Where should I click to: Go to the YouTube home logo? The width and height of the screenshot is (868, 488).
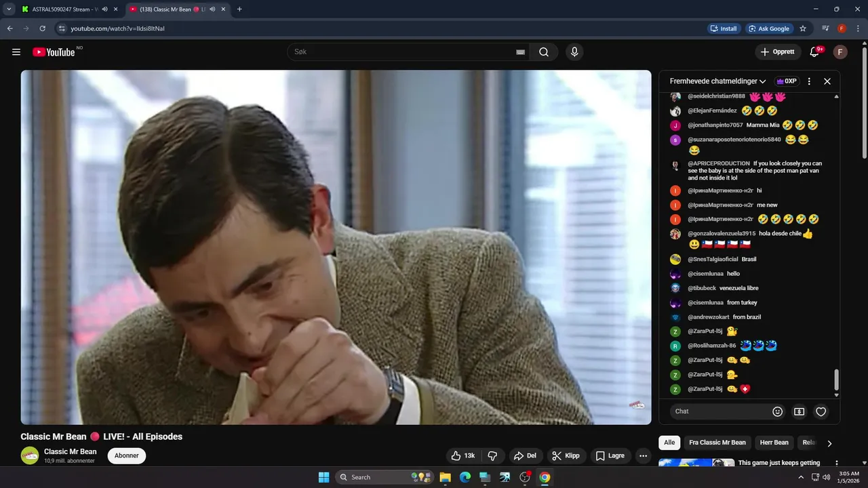54,52
